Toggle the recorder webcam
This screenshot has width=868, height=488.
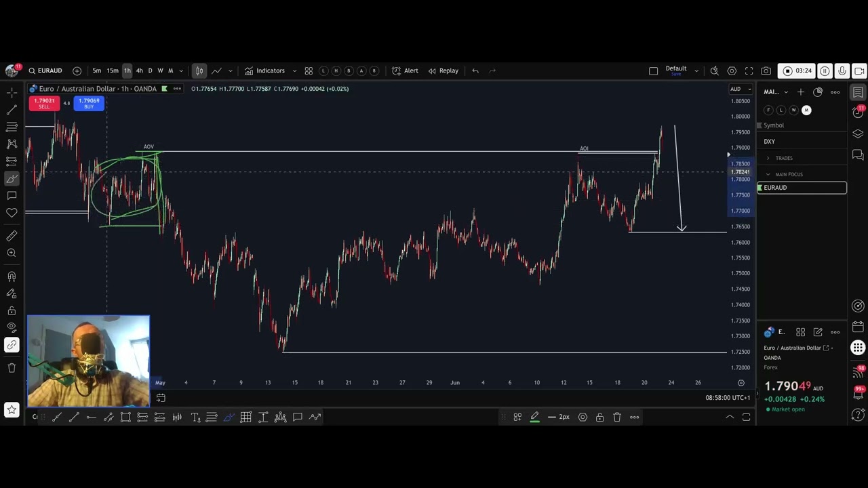pos(859,70)
